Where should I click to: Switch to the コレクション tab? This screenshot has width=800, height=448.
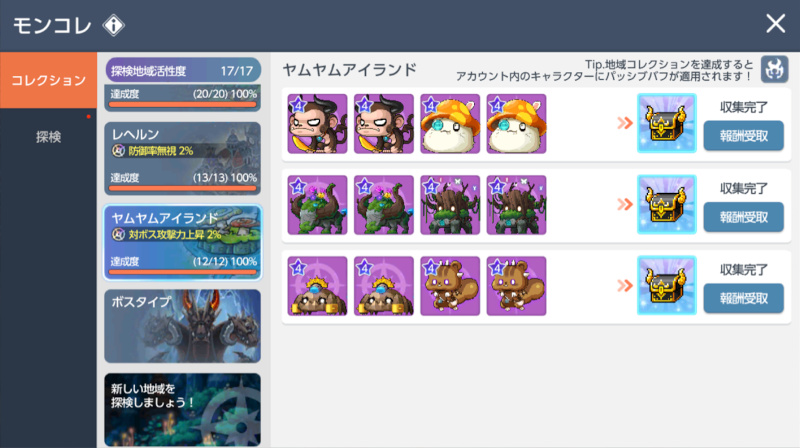[48, 80]
